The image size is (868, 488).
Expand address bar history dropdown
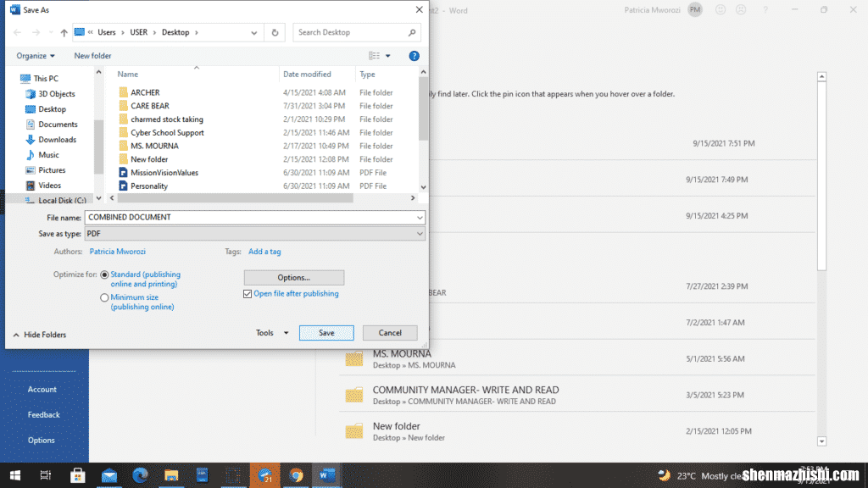[253, 33]
